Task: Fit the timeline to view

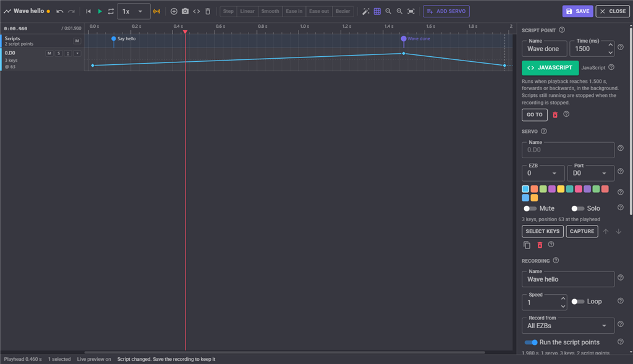Action: tap(411, 11)
